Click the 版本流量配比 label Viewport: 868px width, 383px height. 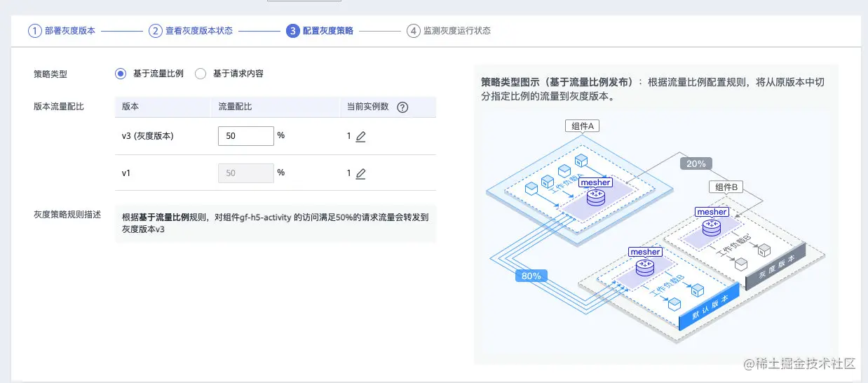point(59,107)
